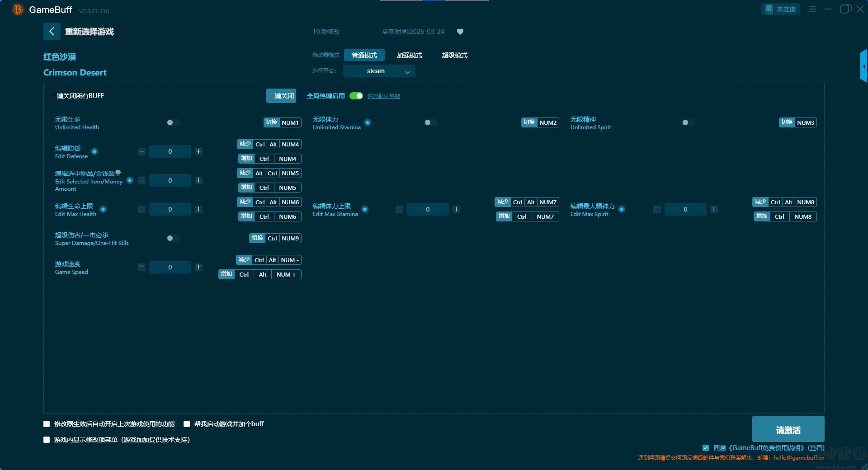Toggle the Super Damage/One-Hit Kills switch
Image resolution: width=868 pixels, height=470 pixels.
pyautogui.click(x=173, y=238)
